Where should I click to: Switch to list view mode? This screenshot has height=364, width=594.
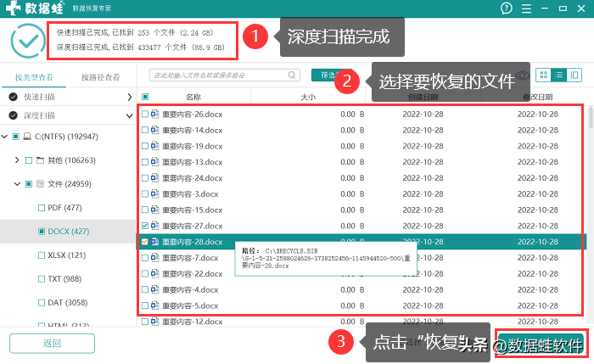click(x=558, y=75)
